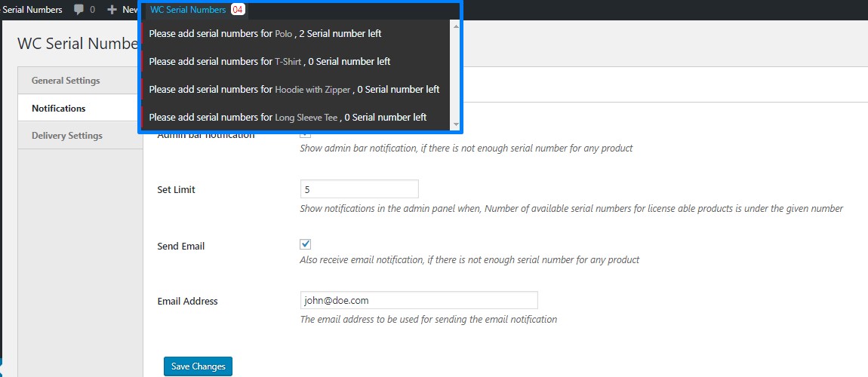The height and width of the screenshot is (377, 868).
Task: Click the T-Shirt product link
Action: point(288,61)
